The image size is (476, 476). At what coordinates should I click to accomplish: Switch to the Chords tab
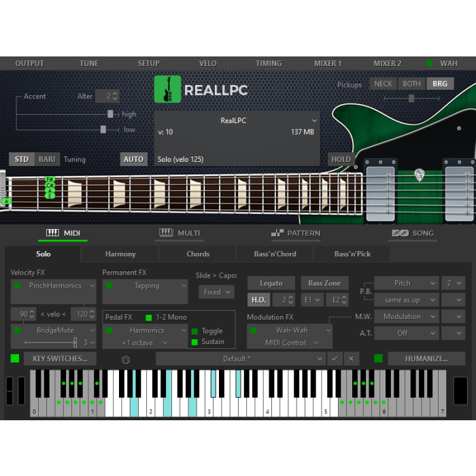tap(198, 254)
